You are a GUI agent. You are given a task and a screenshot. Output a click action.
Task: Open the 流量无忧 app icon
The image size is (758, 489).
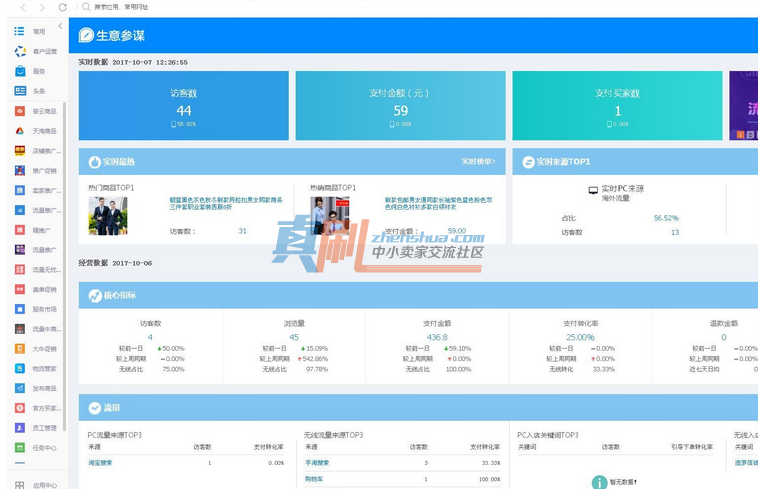[20, 269]
